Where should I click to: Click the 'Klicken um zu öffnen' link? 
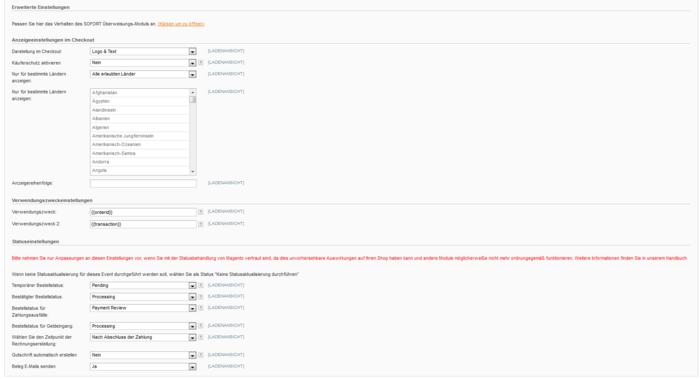tap(181, 24)
